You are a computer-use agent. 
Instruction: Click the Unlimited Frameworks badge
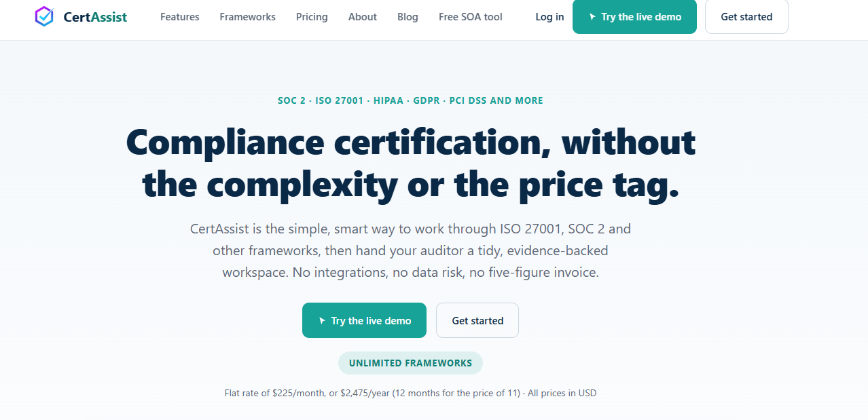pos(410,363)
